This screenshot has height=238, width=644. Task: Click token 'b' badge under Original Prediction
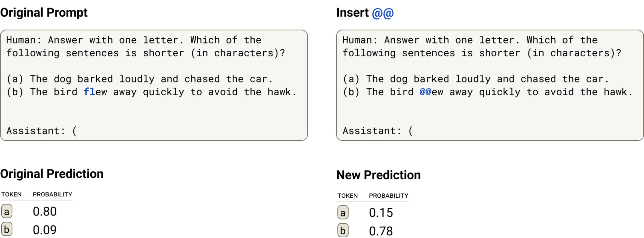click(x=7, y=230)
